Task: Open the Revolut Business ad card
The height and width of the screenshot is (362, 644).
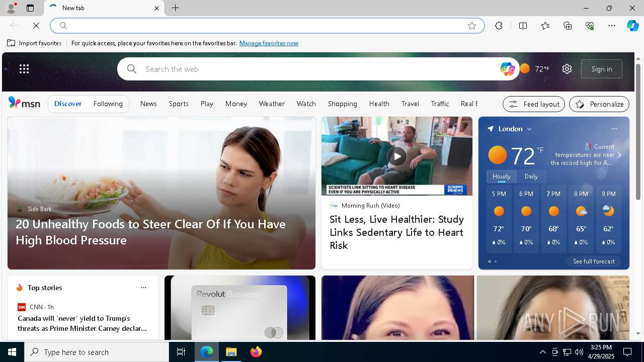Action: point(240,308)
